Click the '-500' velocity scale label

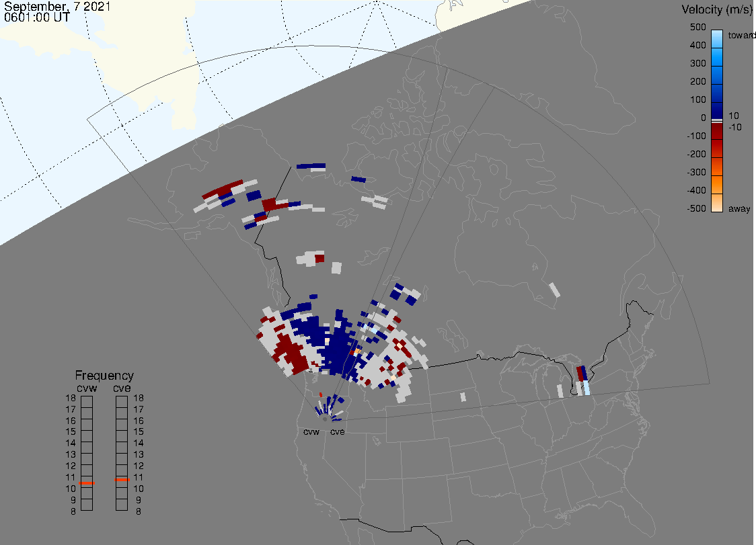pyautogui.click(x=696, y=208)
